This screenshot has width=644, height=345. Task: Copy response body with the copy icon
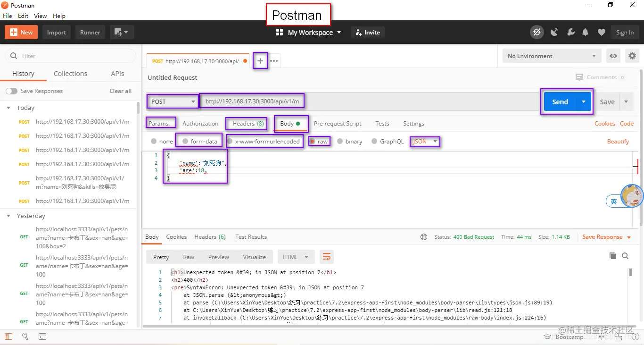[612, 256]
